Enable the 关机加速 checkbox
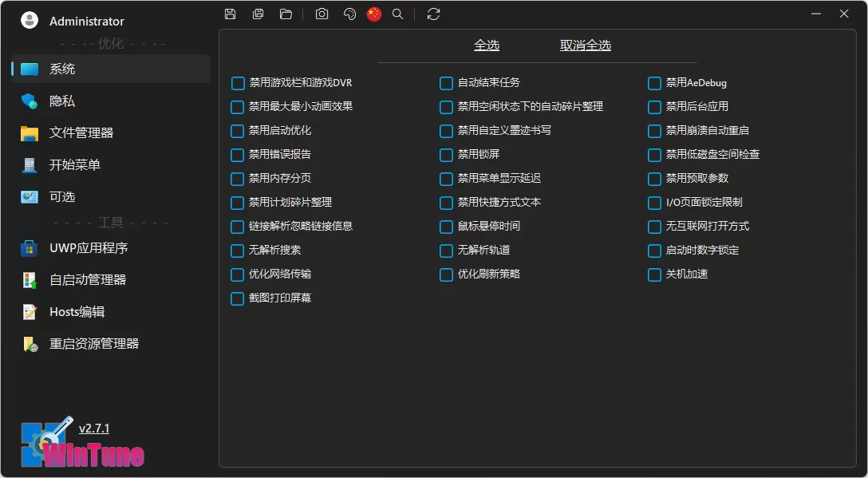 pyautogui.click(x=653, y=275)
